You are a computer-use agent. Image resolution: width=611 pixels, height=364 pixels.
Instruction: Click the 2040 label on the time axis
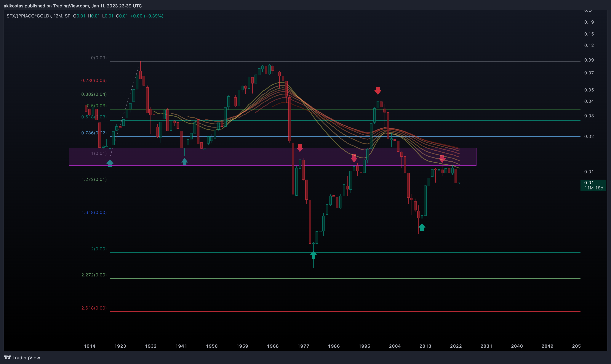click(x=517, y=346)
